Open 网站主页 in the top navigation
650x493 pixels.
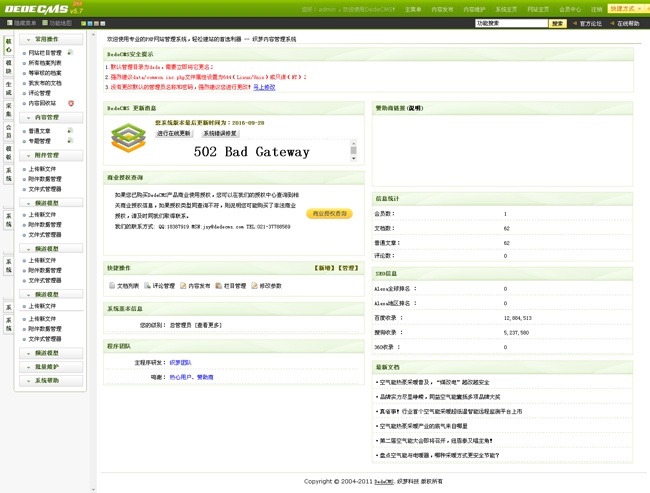point(538,9)
